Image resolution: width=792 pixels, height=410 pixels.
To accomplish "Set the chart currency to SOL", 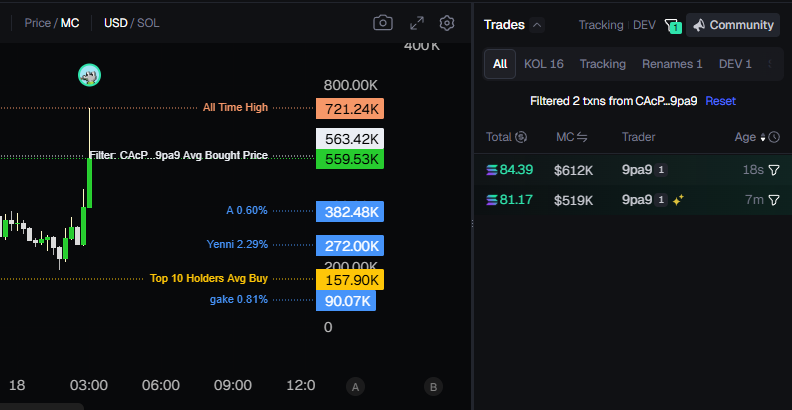I will click(148, 23).
